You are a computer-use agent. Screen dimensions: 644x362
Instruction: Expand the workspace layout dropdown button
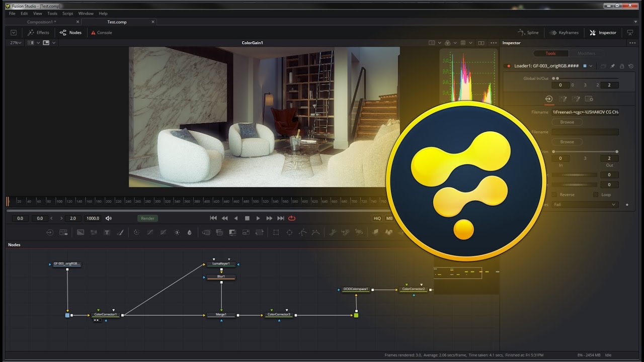click(14, 33)
